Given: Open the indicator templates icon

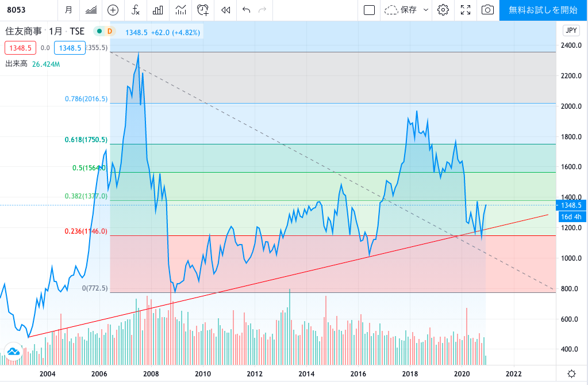Looking at the screenshot, I should point(180,10).
